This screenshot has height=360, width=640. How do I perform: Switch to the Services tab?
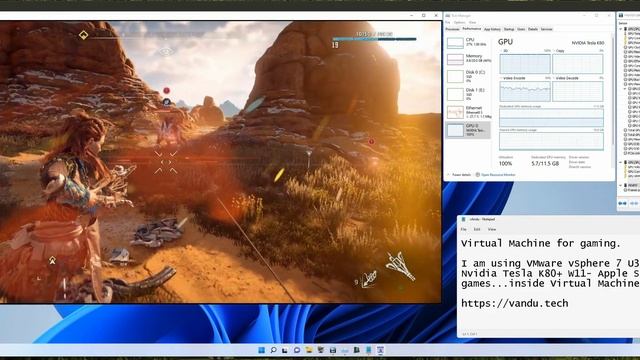(x=547, y=29)
